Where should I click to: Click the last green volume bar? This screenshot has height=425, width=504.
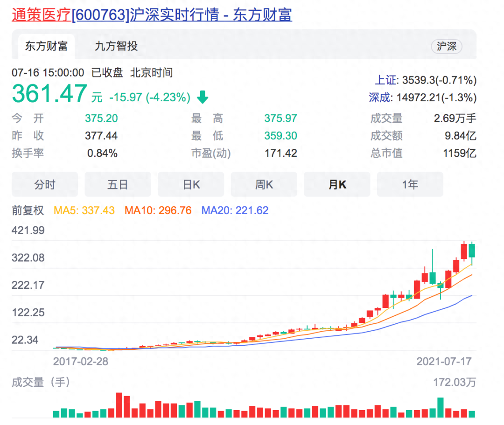[471, 414]
